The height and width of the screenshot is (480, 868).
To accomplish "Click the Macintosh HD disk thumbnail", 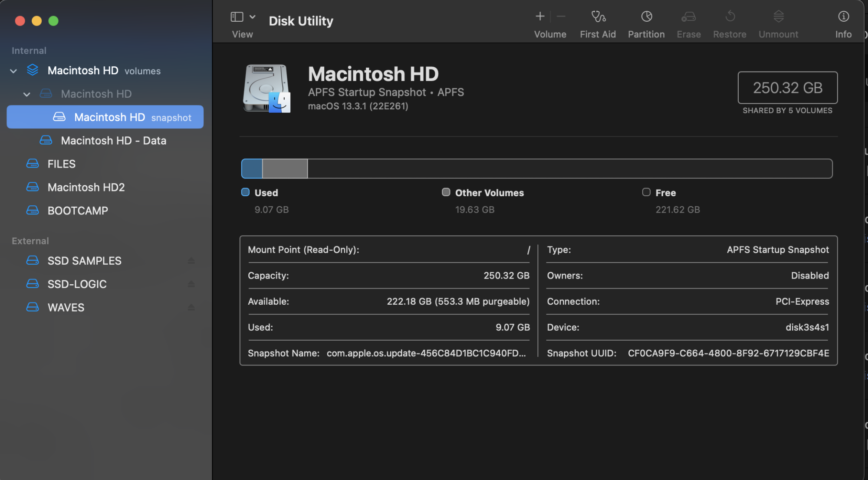I will pyautogui.click(x=266, y=89).
